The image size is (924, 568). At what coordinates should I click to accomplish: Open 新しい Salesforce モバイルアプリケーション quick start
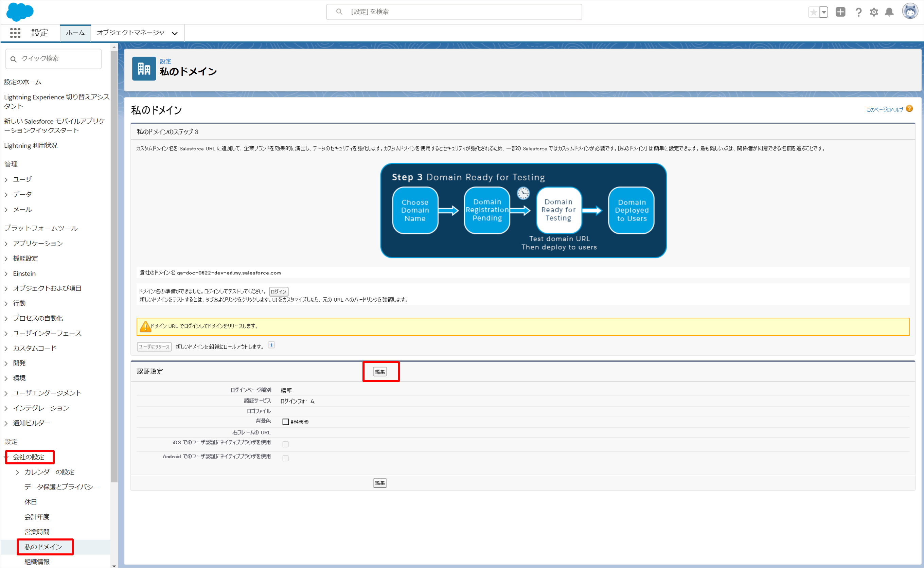[55, 125]
